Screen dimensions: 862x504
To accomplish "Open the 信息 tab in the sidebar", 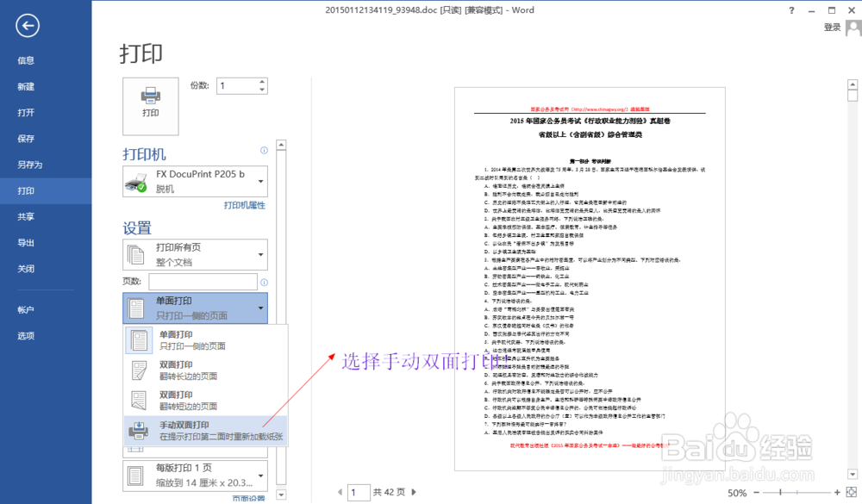I will (x=26, y=60).
